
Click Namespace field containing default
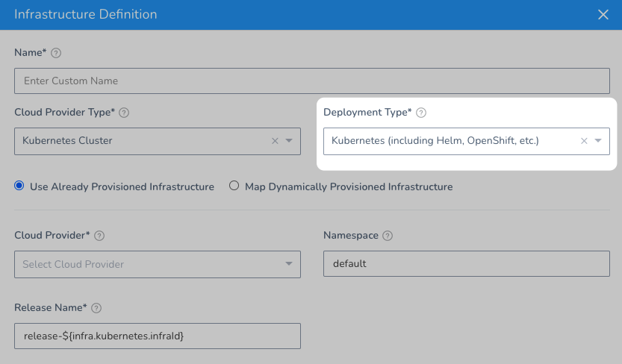pyautogui.click(x=467, y=264)
